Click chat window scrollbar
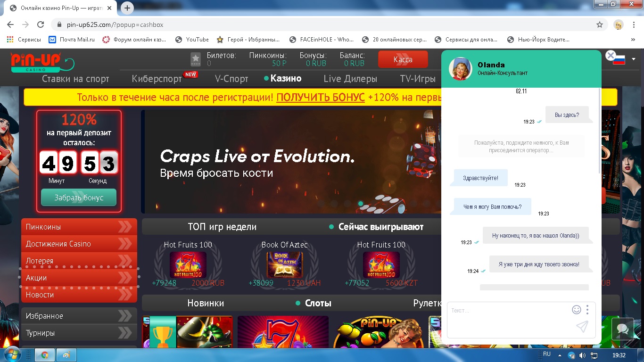The height and width of the screenshot is (362, 644). click(x=599, y=130)
